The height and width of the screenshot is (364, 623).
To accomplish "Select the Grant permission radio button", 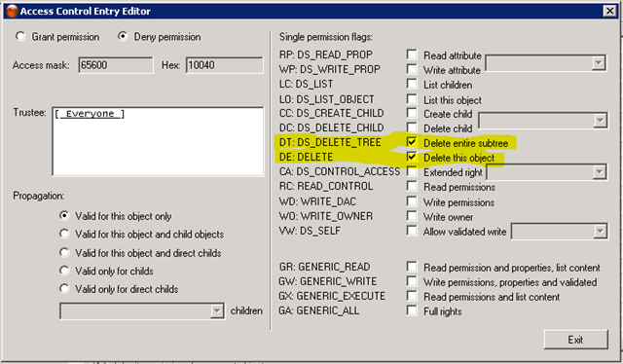I will click(20, 37).
